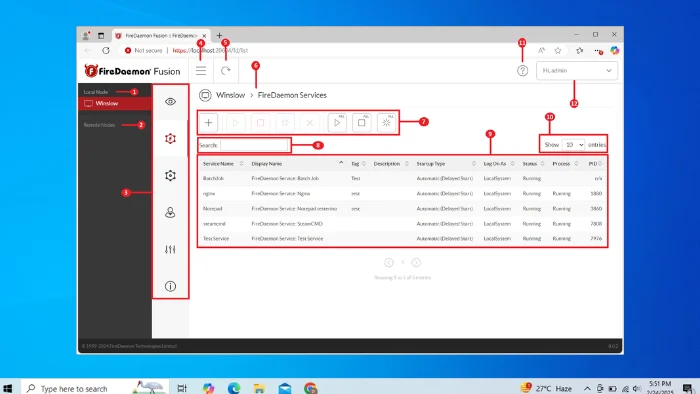This screenshot has height=394, width=700.
Task: Click the node icon beside Winslow breadcrumb
Action: point(205,95)
